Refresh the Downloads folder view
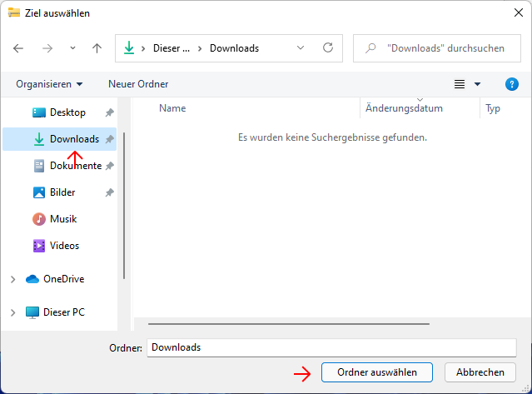This screenshot has height=394, width=532. point(328,47)
